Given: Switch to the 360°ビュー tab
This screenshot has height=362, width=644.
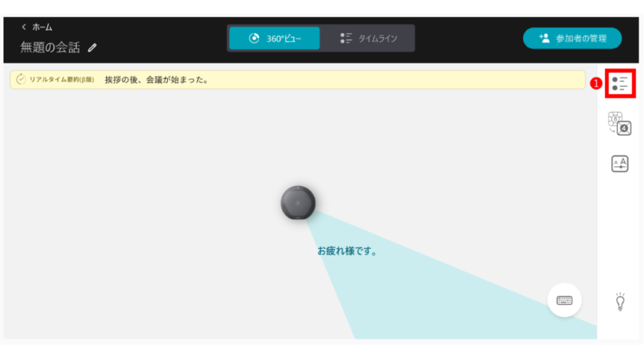Looking at the screenshot, I should tap(275, 38).
